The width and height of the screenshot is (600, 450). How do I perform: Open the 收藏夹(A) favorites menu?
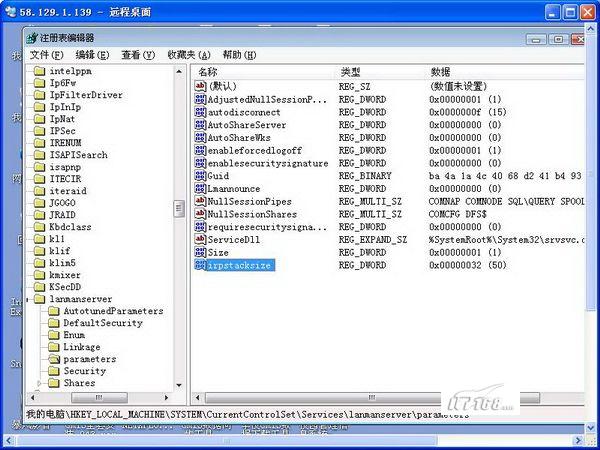tap(188, 54)
